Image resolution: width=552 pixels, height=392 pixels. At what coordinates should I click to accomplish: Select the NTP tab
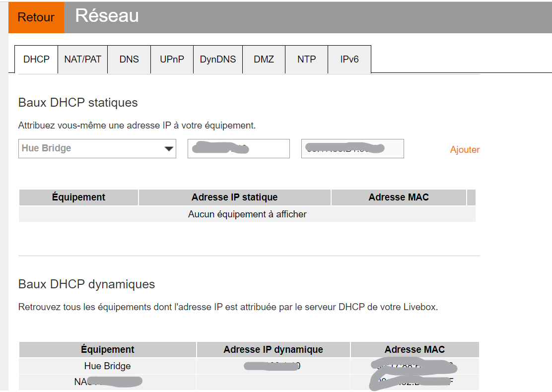click(x=306, y=60)
